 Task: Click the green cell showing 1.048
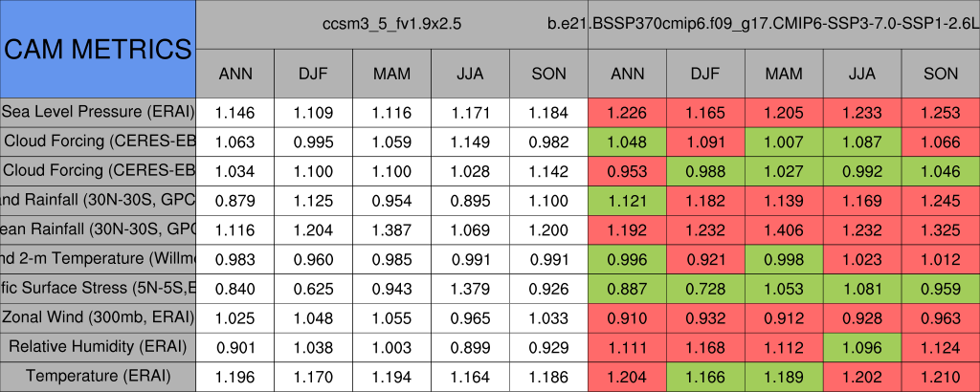point(627,142)
